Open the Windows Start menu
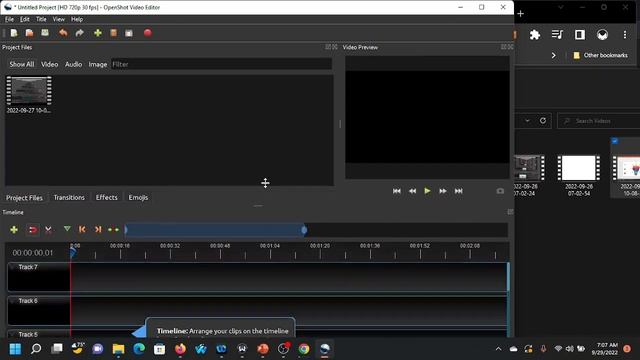The width and height of the screenshot is (640, 360). (15, 349)
